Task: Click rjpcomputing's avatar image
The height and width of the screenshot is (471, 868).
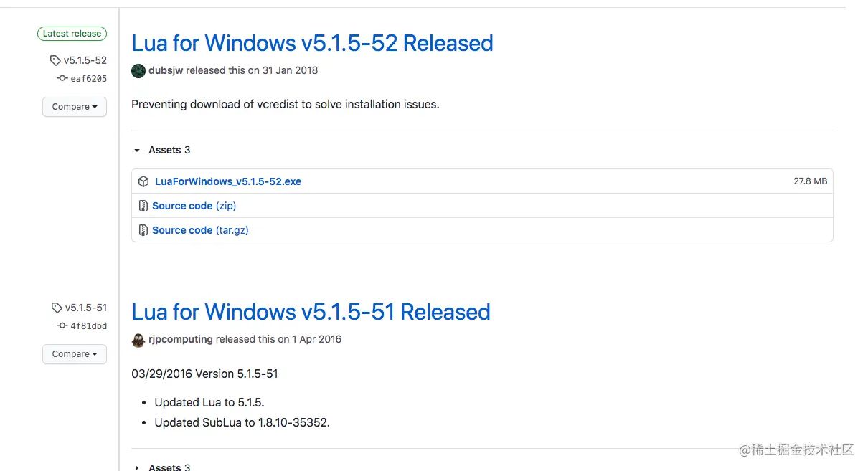Action: pyautogui.click(x=138, y=340)
